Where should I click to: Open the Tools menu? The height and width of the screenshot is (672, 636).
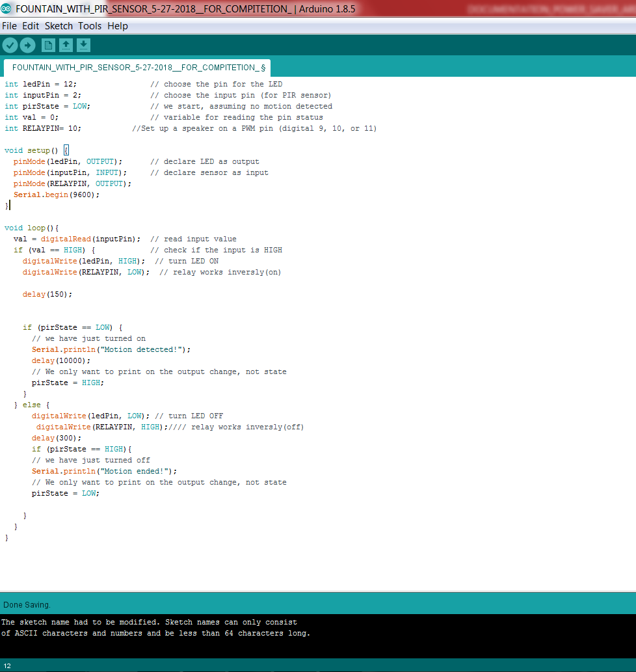90,26
